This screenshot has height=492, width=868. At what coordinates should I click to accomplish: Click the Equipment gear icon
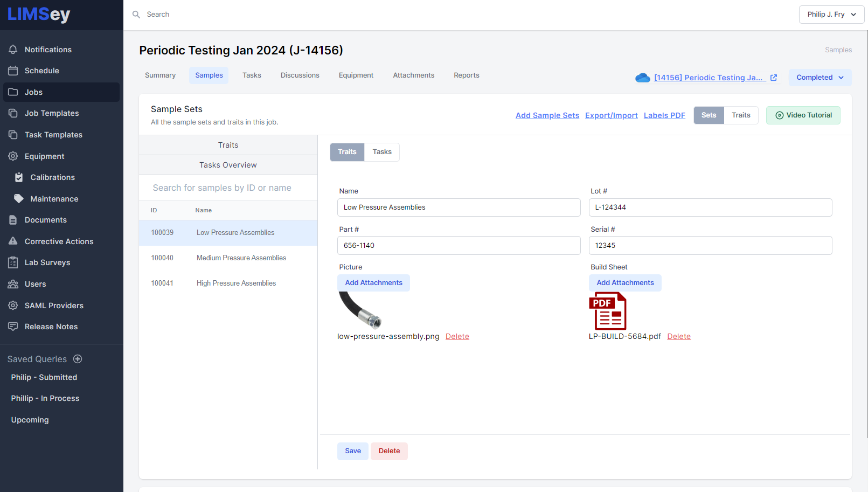(13, 156)
